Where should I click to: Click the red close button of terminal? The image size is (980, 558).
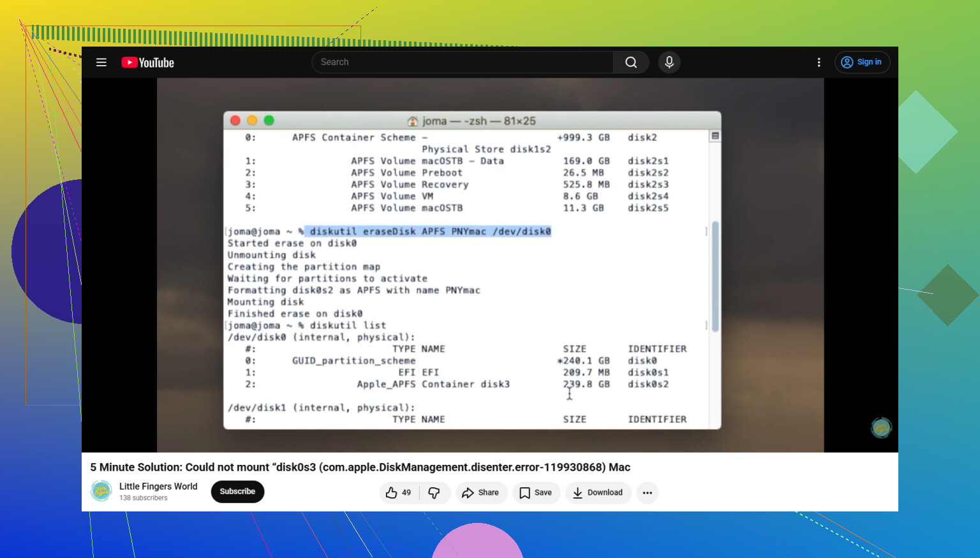coord(235,121)
